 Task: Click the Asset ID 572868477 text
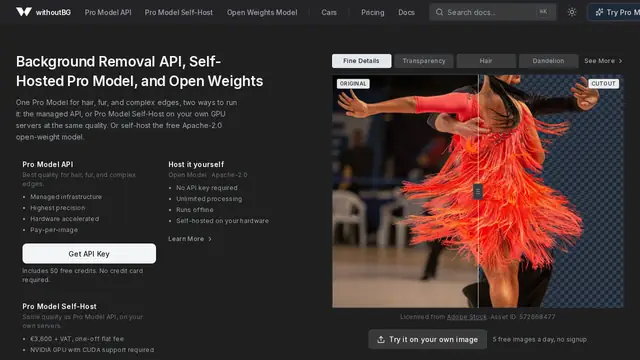pyautogui.click(x=523, y=317)
